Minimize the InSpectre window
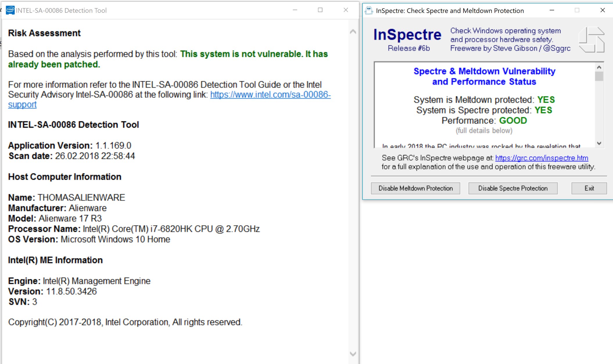The height and width of the screenshot is (364, 613). click(552, 10)
